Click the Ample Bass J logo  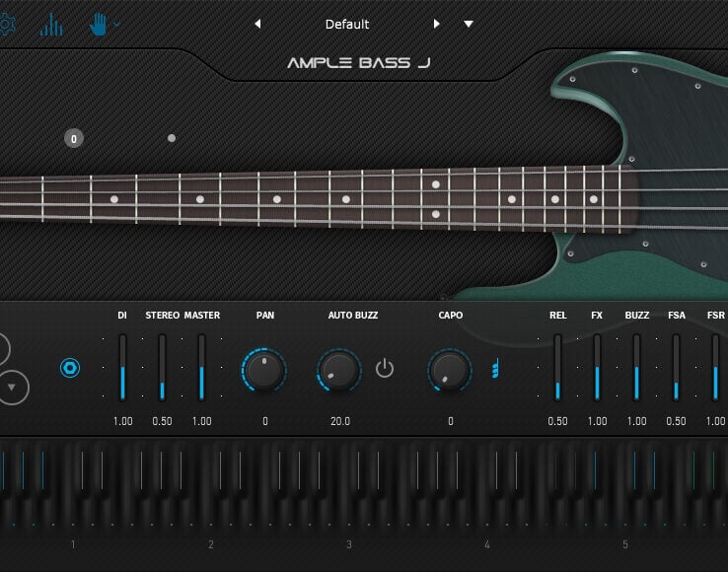coord(359,63)
